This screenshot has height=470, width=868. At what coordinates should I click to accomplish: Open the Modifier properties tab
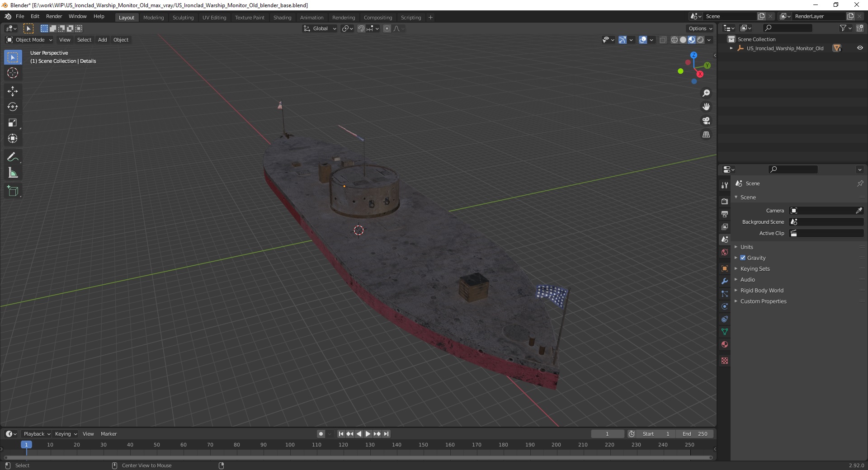725,281
